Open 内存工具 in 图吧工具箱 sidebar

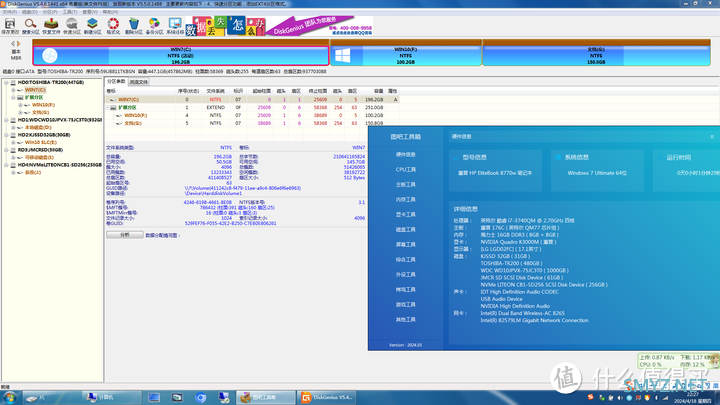(405, 200)
